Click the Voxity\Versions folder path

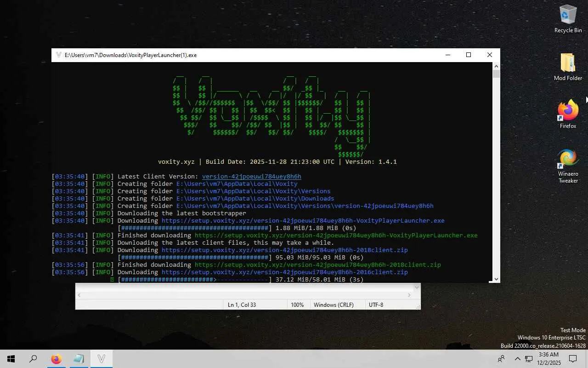click(254, 191)
